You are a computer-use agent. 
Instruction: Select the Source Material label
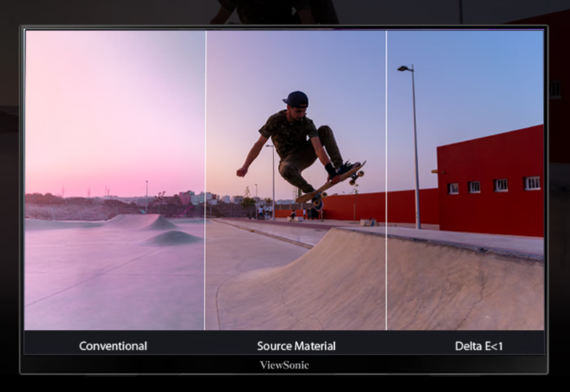click(296, 346)
